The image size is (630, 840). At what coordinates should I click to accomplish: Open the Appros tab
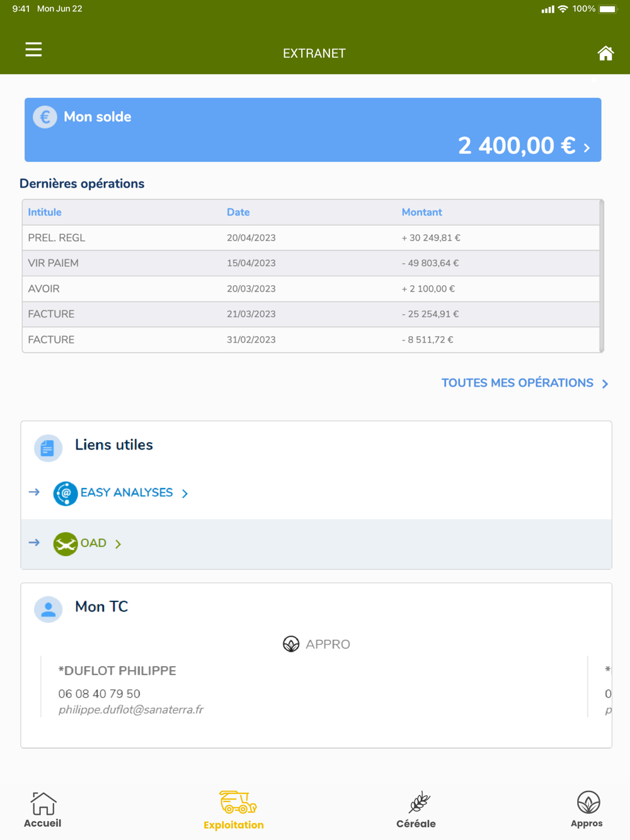click(x=587, y=810)
